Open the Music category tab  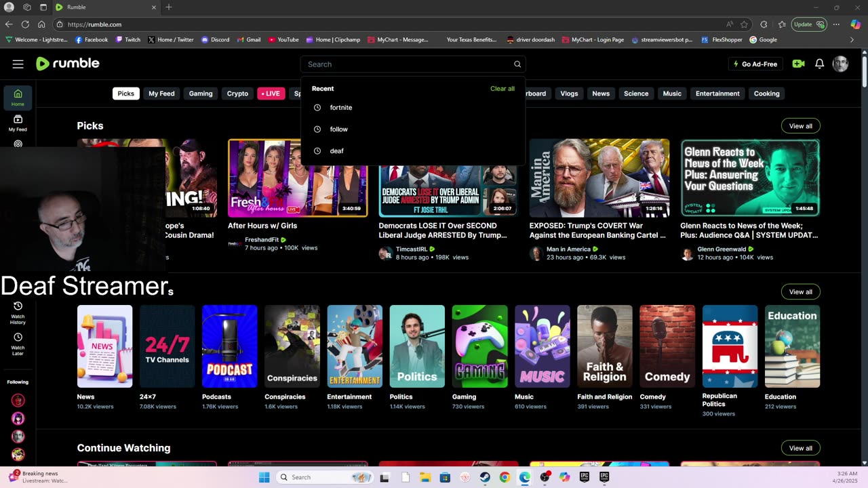672,94
